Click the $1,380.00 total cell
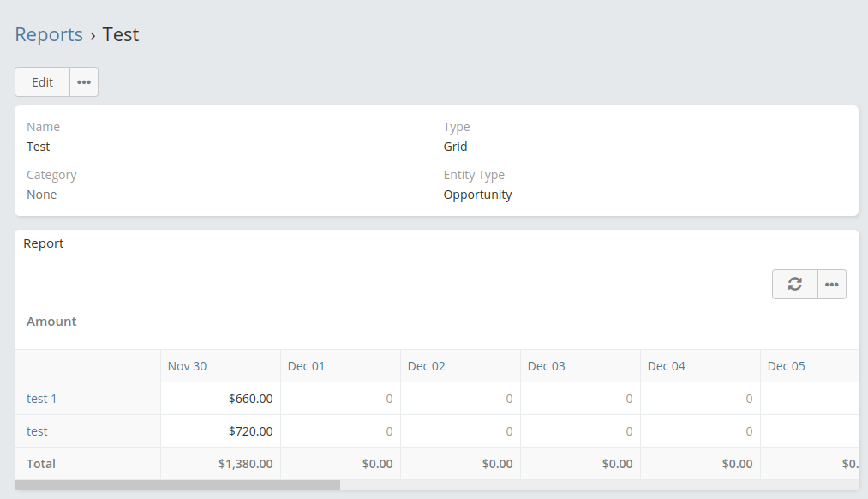Screen dimensions: 868x499 [x=245, y=464]
